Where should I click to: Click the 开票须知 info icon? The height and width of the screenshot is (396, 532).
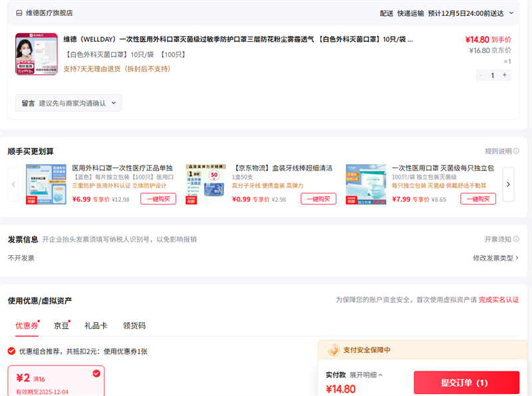tap(516, 239)
